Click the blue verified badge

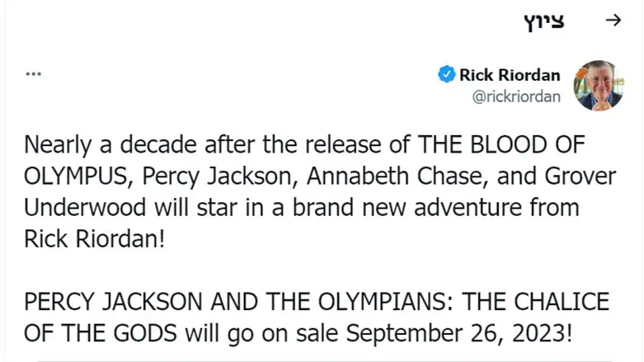446,75
